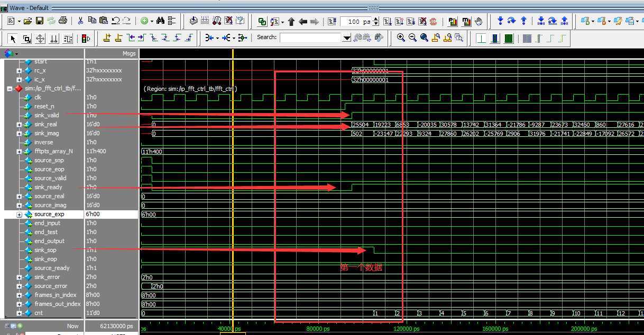Expand the ic_x signal bus
Viewport: 644px width, 335px height.
click(x=19, y=79)
